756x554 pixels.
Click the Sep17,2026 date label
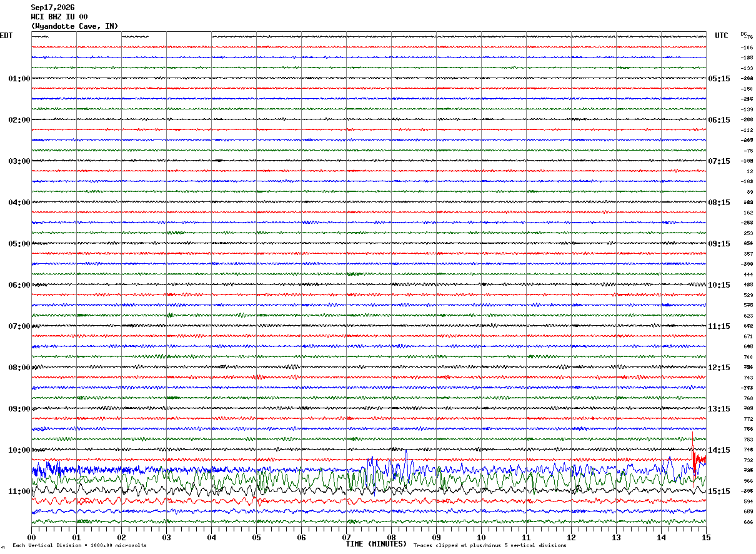point(52,8)
